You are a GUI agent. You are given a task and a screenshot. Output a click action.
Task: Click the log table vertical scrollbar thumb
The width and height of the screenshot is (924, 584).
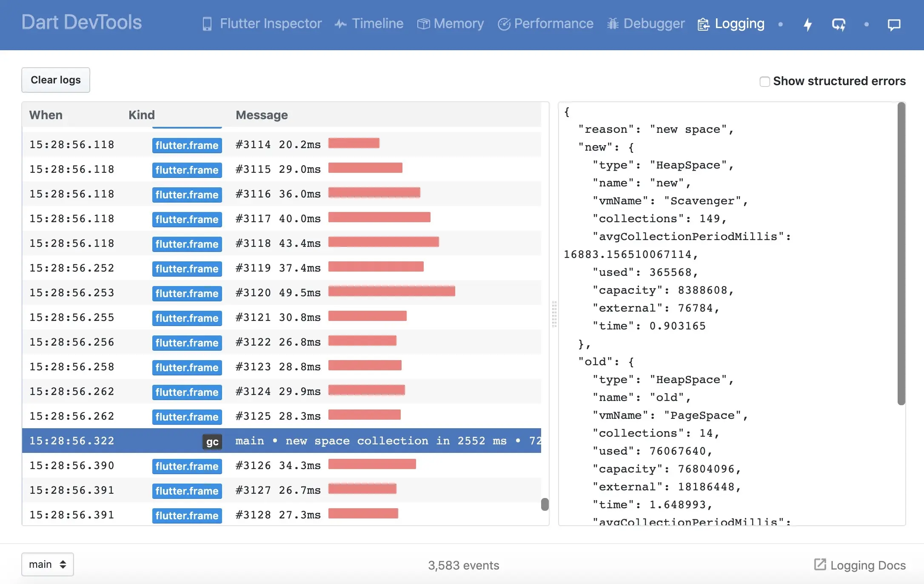pos(545,504)
